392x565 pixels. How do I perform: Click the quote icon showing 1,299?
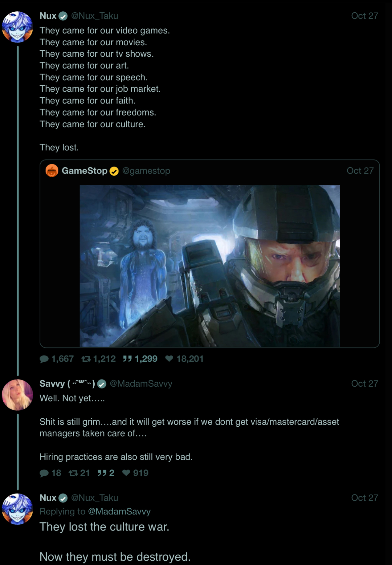coord(127,359)
